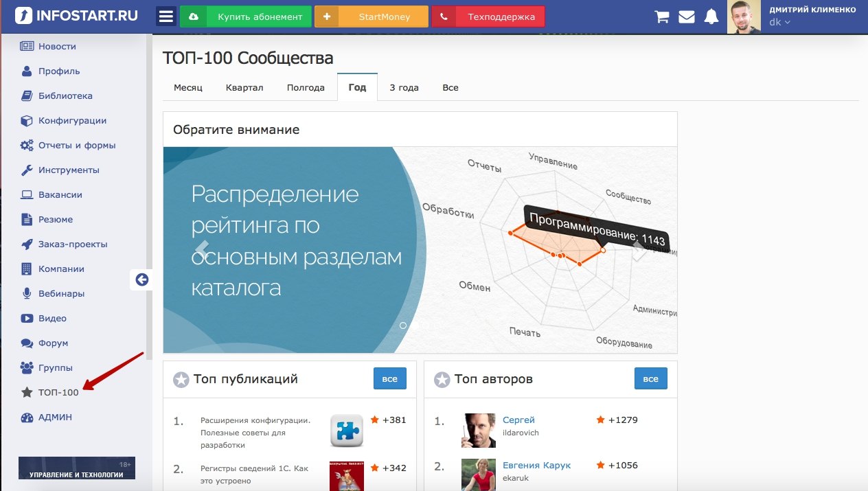This screenshot has width=868, height=491.
Task: Switch to the 3 года tab
Action: (404, 87)
